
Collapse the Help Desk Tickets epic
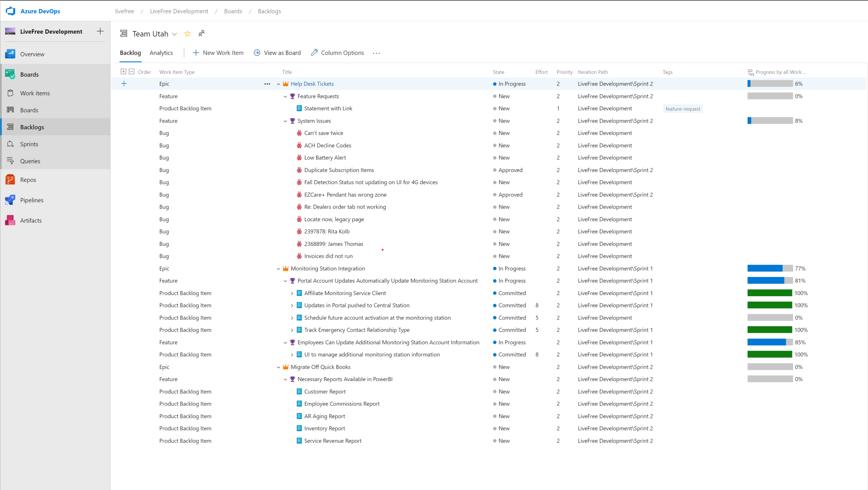[x=278, y=84]
